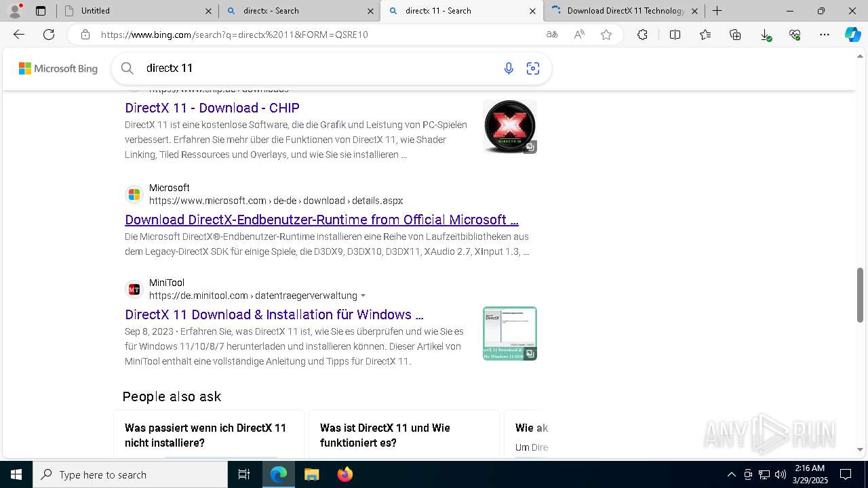Refresh the page
868x488 pixels.
(x=49, y=35)
